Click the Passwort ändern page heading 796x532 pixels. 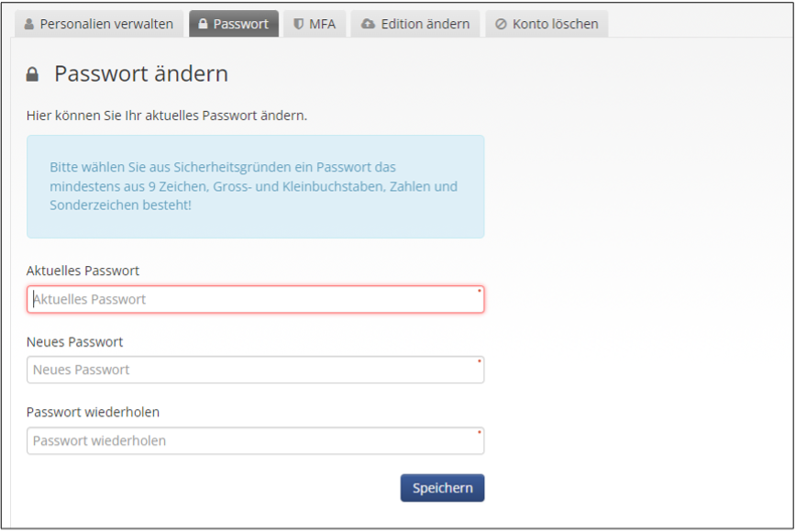[141, 73]
